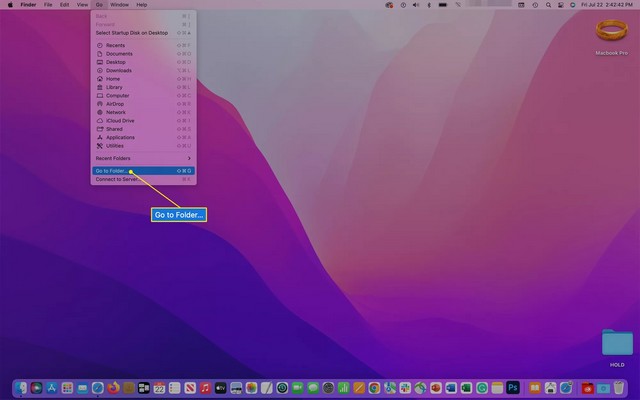
Task: Open Calendar from the Dock
Action: (159, 387)
